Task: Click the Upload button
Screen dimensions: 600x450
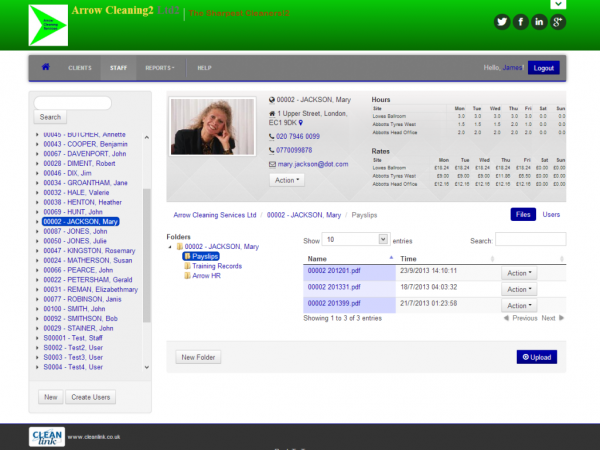Action: (536, 357)
